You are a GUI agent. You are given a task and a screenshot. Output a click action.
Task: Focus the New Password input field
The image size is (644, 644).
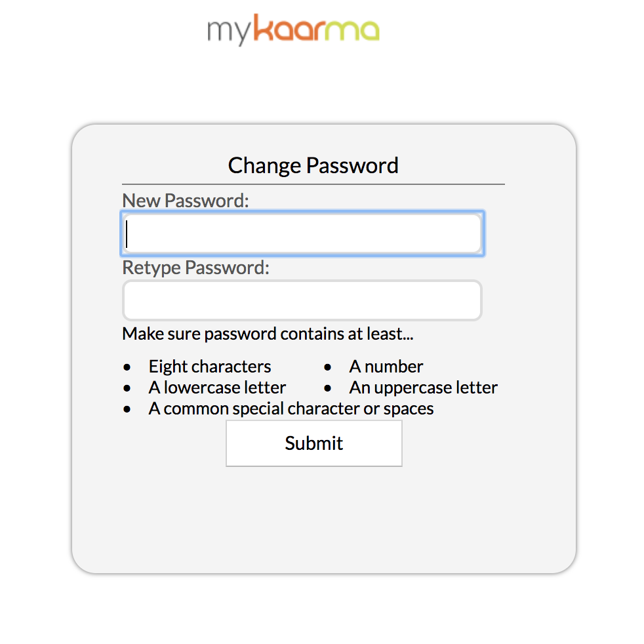click(302, 233)
